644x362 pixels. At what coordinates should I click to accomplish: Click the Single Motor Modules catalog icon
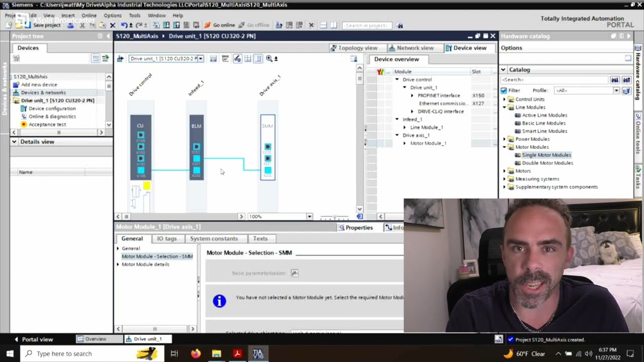518,155
